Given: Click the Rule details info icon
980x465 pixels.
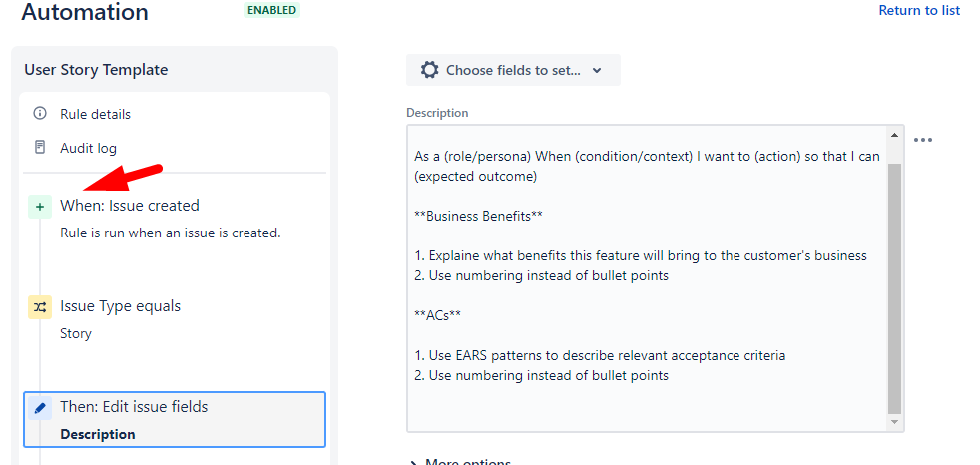Looking at the screenshot, I should [40, 114].
